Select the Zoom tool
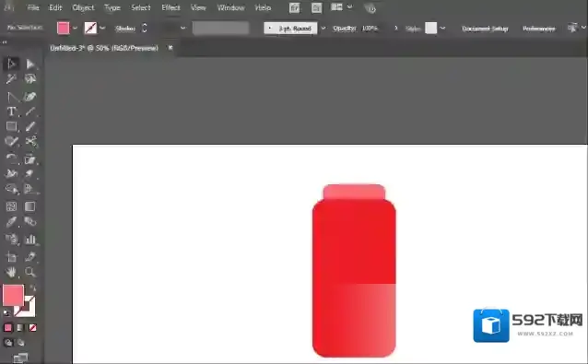Viewport: 588px width, 364px height. coord(30,272)
